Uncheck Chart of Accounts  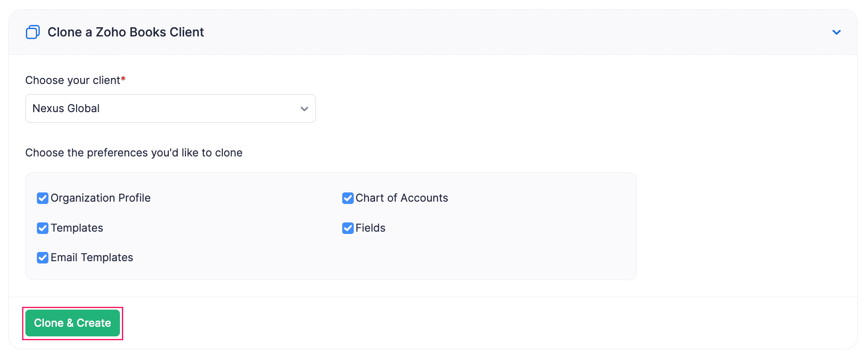point(348,198)
